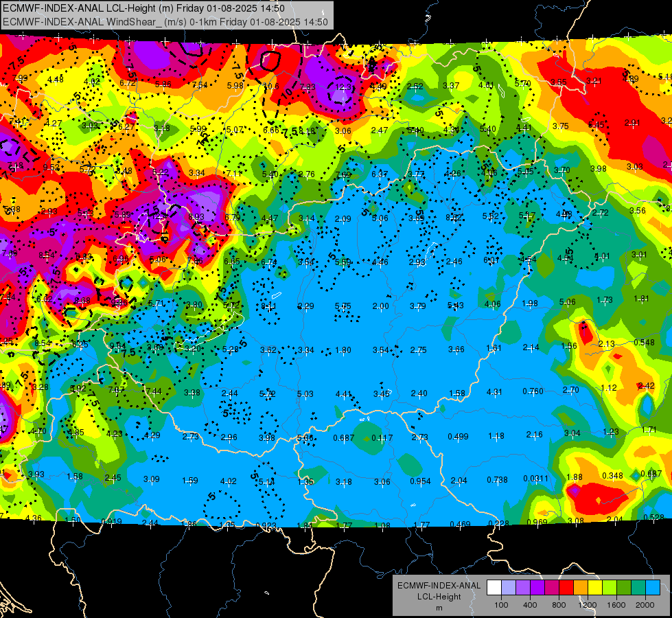
Task: Click the wind shear value 3.45
Action: pyautogui.click(x=381, y=393)
